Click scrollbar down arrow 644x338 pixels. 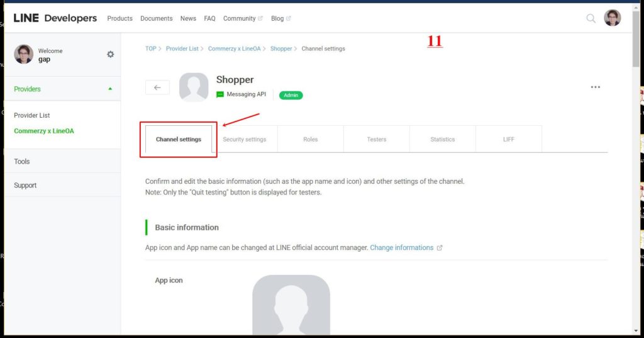pyautogui.click(x=636, y=330)
